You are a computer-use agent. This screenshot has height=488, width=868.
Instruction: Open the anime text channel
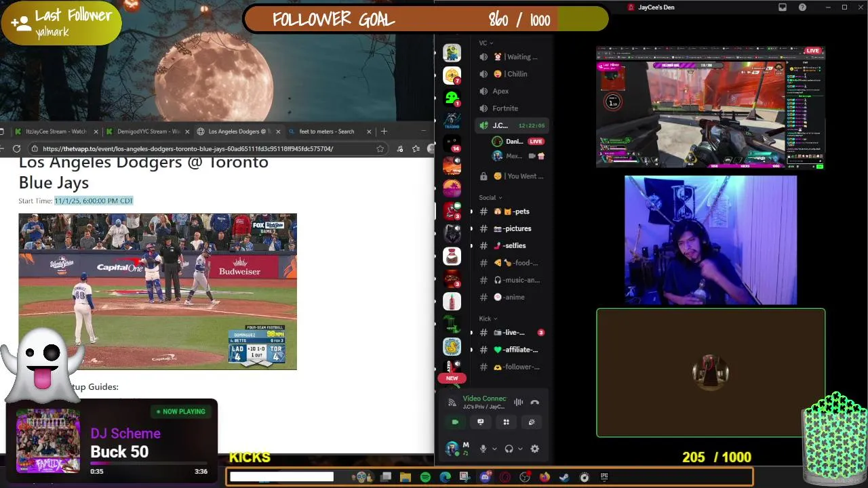[510, 297]
